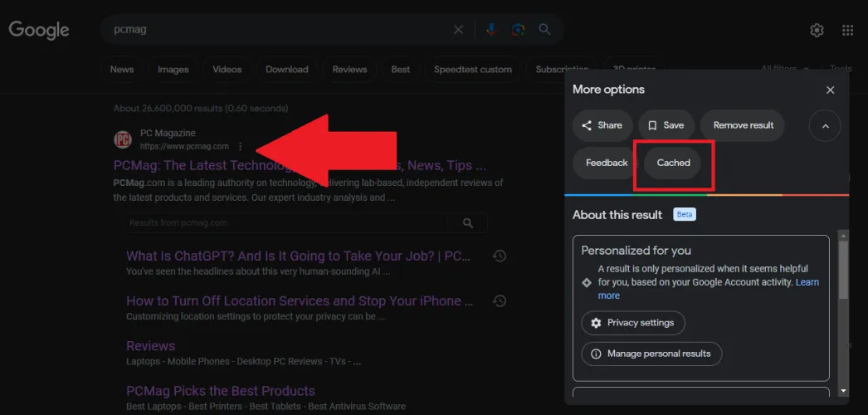The height and width of the screenshot is (415, 868).
Task: Collapse options with the chevron up button
Action: (x=824, y=126)
